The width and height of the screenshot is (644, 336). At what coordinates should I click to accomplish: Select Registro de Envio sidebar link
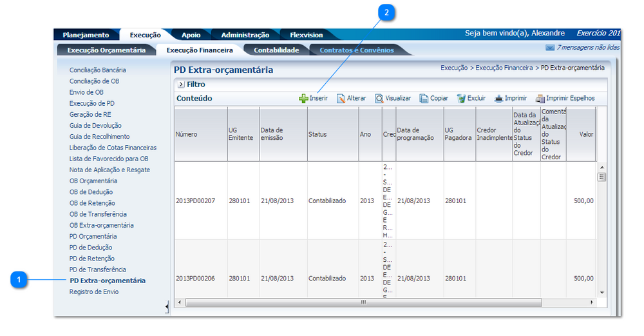click(x=94, y=292)
